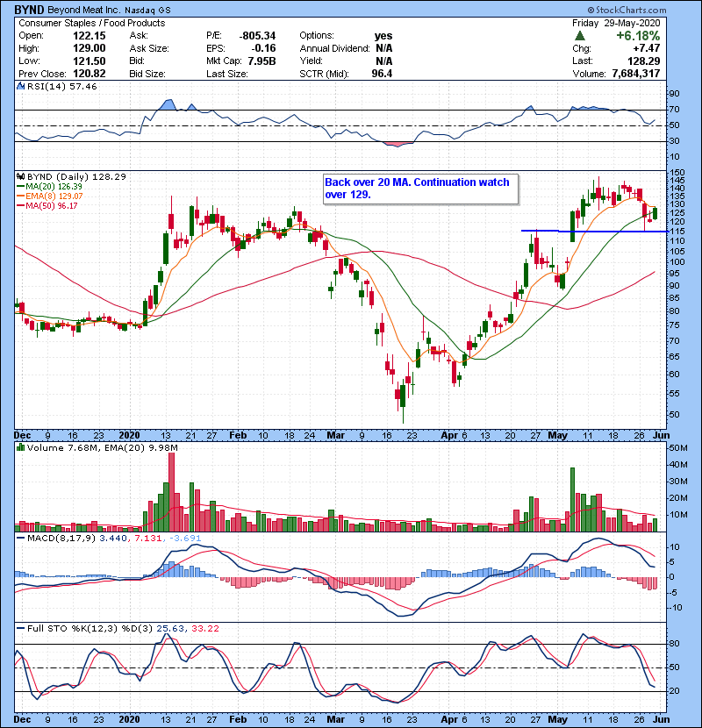
Task: Click the StockCharts.com credit text
Action: coord(627,10)
